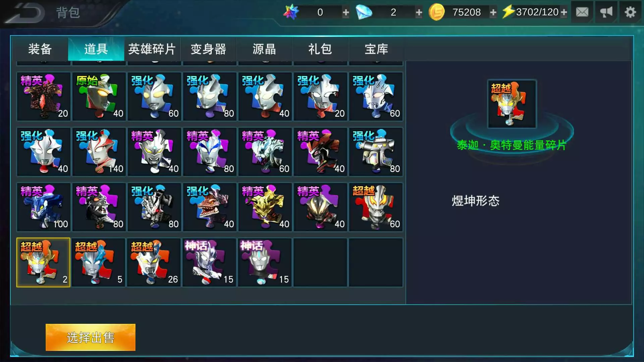The width and height of the screenshot is (644, 362).
Task: Open the settings gear icon
Action: [630, 12]
